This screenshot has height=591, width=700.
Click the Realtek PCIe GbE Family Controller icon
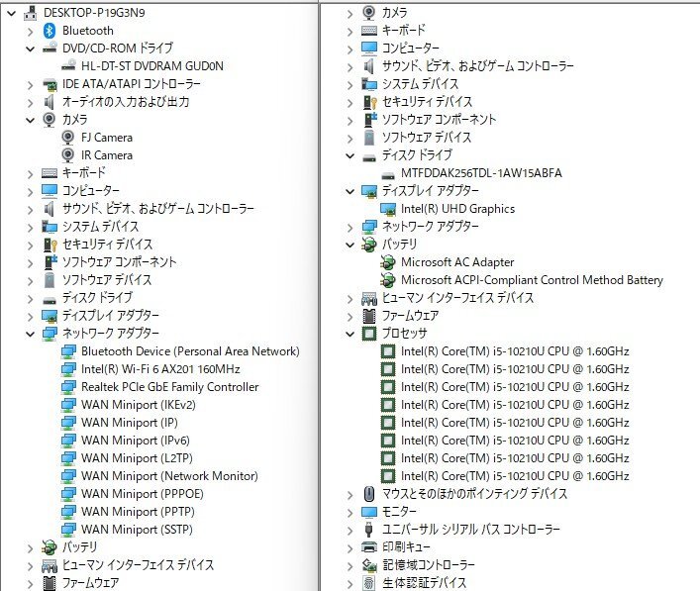68,386
